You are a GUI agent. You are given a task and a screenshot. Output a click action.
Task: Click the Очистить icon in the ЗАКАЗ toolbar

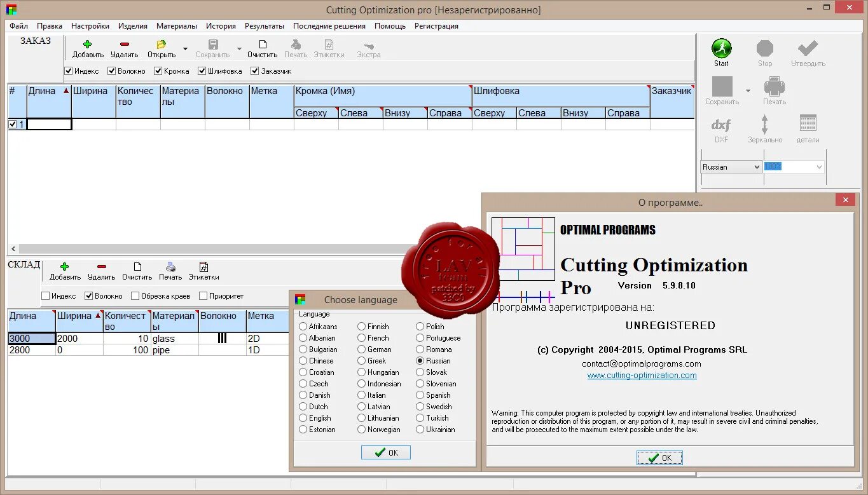click(263, 44)
